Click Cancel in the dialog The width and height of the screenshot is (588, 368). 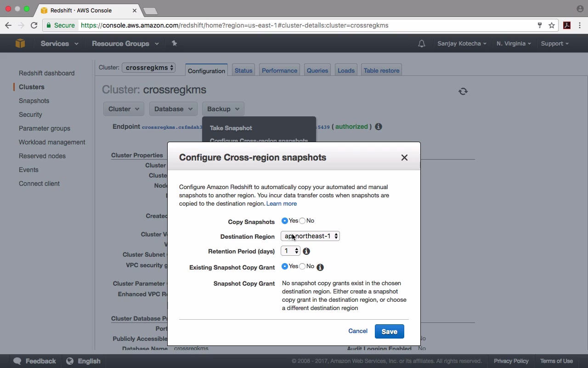click(358, 331)
